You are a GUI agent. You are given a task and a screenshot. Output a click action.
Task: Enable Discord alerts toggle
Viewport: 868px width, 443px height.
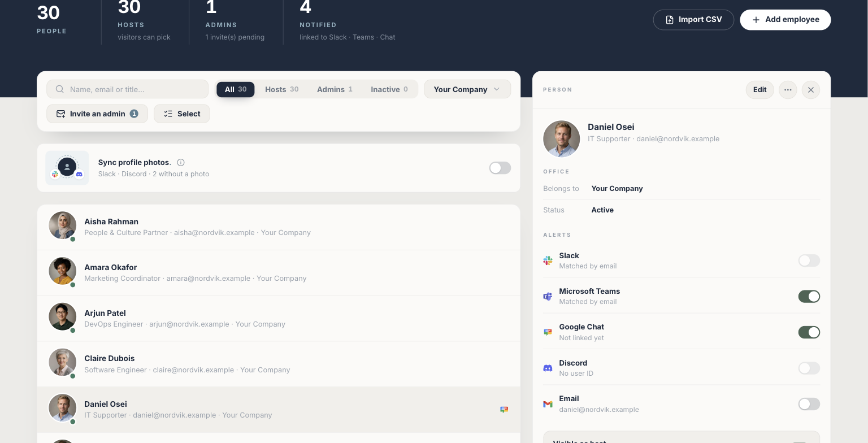(x=809, y=368)
